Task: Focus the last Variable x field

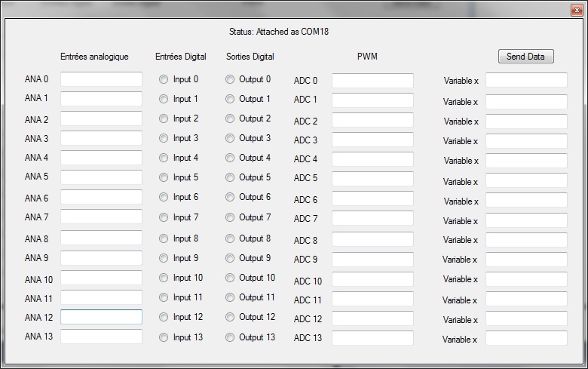Action: 526,339
